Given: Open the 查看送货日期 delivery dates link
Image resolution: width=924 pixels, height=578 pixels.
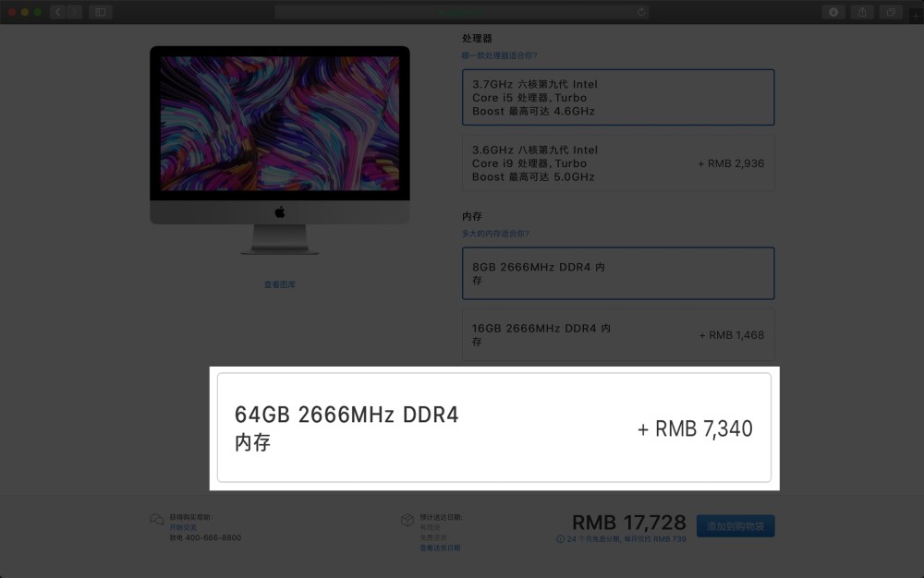Looking at the screenshot, I should click(x=440, y=548).
